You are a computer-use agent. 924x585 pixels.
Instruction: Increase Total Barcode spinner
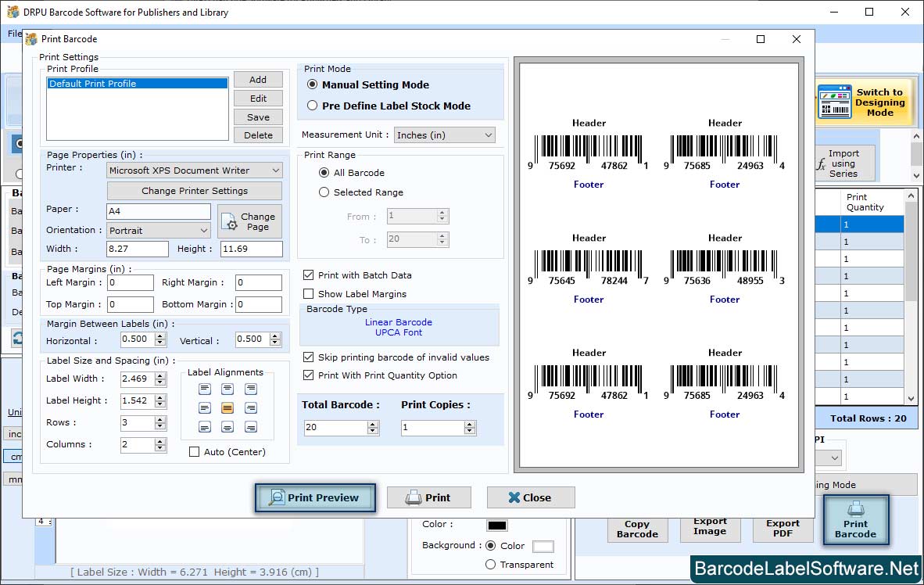point(372,425)
